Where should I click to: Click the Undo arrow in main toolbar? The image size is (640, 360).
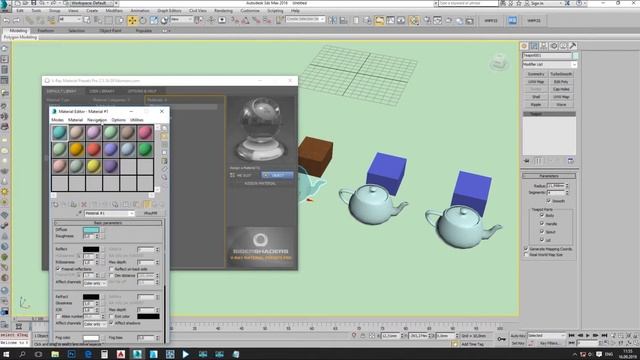point(7,20)
